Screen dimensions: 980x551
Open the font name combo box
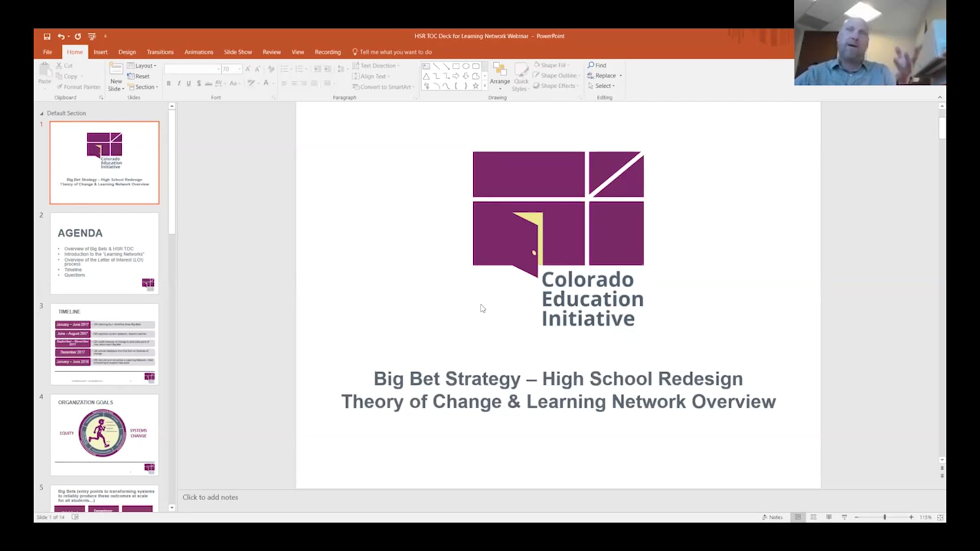point(192,69)
